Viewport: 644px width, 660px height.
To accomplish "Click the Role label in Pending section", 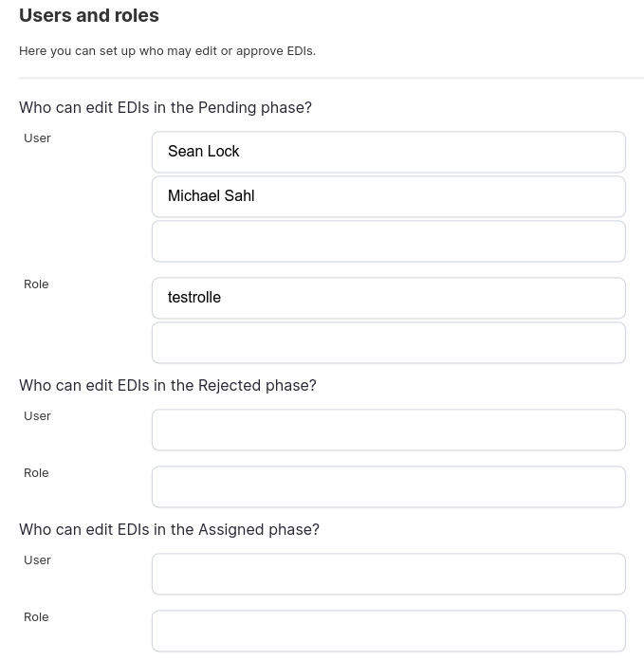I will pos(36,284).
